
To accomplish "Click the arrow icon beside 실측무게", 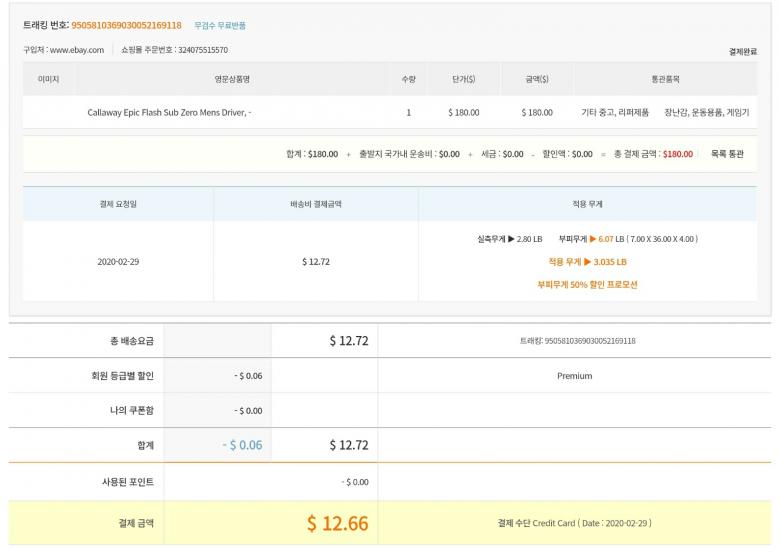I will coord(511,240).
